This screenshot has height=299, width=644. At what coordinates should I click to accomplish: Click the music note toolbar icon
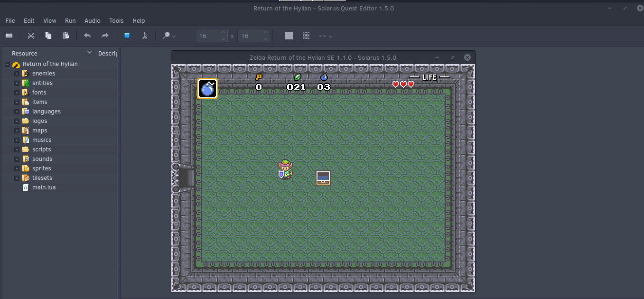point(144,36)
